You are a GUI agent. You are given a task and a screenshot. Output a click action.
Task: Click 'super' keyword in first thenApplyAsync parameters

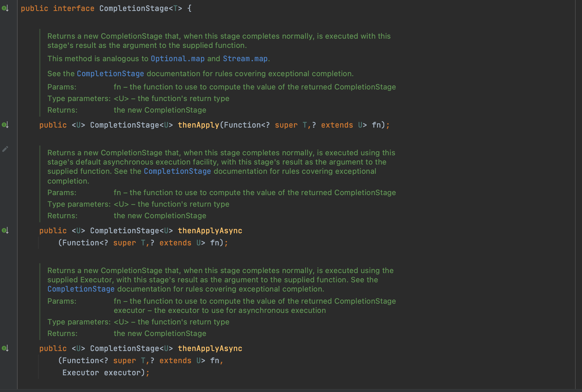pyautogui.click(x=124, y=243)
